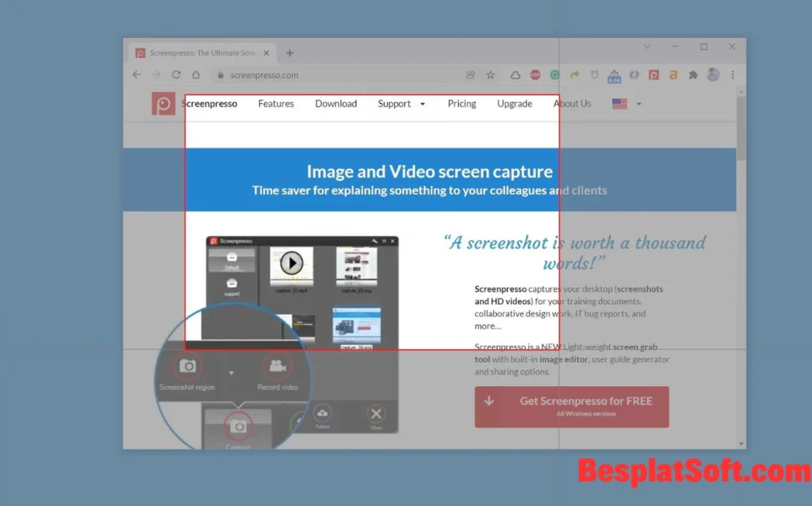The height and width of the screenshot is (506, 812).
Task: Select the Record video tool in Screenpresso
Action: click(x=277, y=364)
